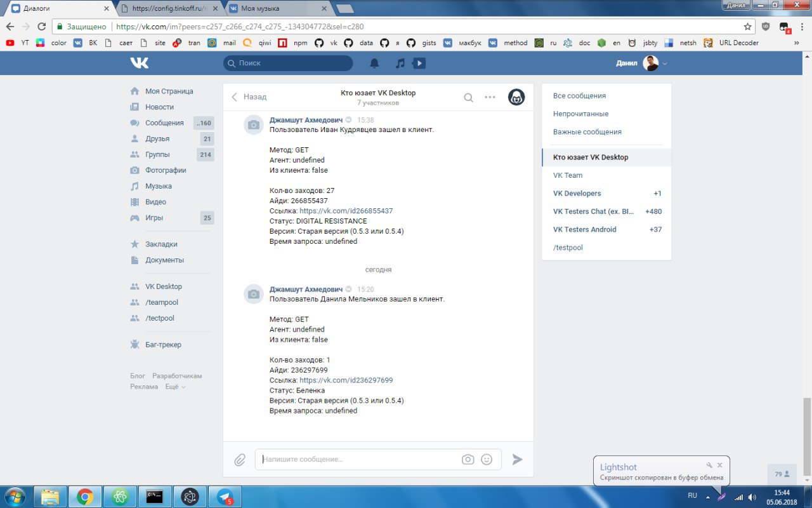The height and width of the screenshot is (508, 812).
Task: Open the command prompt taskbar icon
Action: pos(155,496)
